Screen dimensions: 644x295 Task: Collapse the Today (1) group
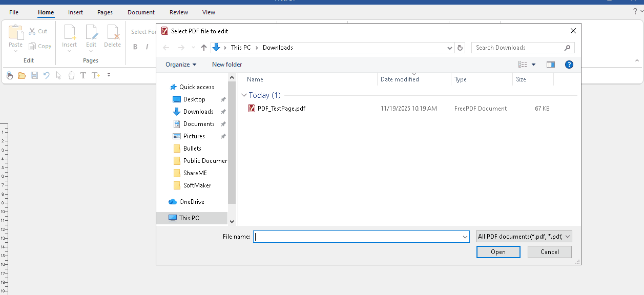click(244, 95)
